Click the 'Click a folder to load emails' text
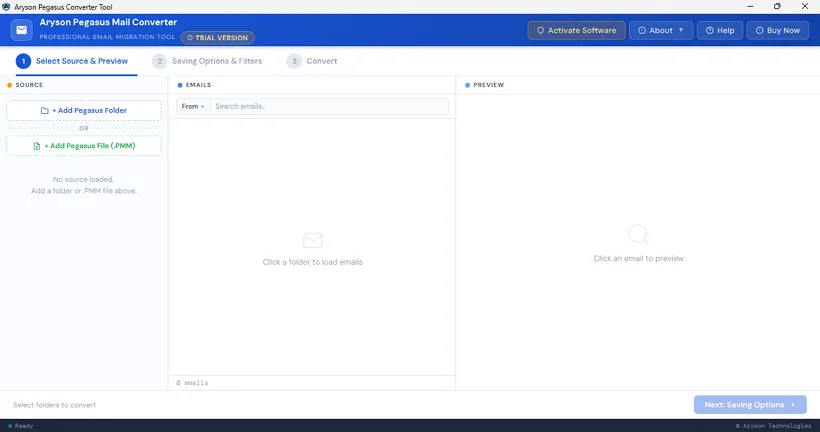Viewport: 820px width, 432px height. click(312, 262)
